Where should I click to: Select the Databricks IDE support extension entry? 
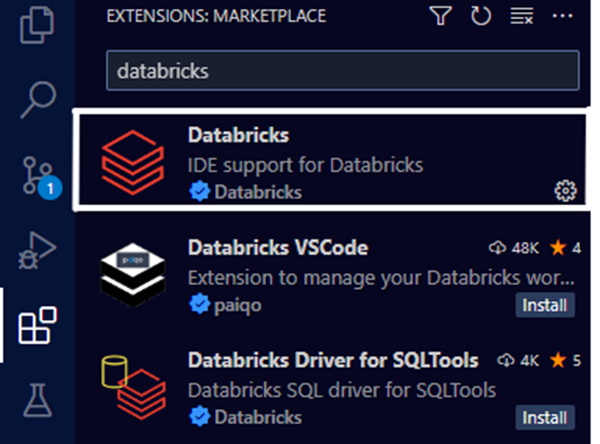332,160
